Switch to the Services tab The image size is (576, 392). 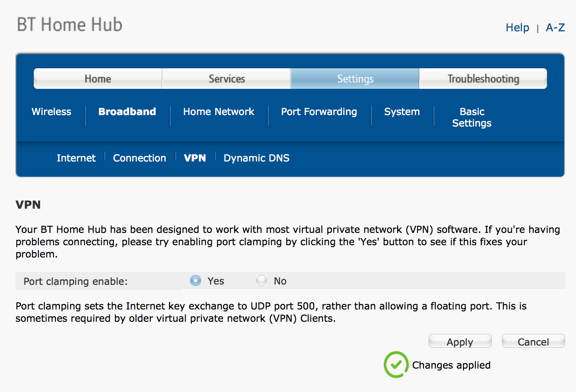click(227, 79)
